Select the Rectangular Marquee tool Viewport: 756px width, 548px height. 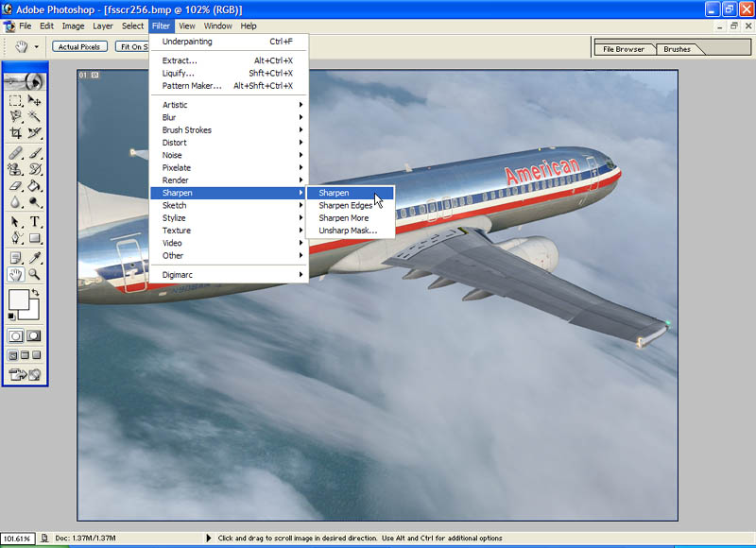point(16,100)
